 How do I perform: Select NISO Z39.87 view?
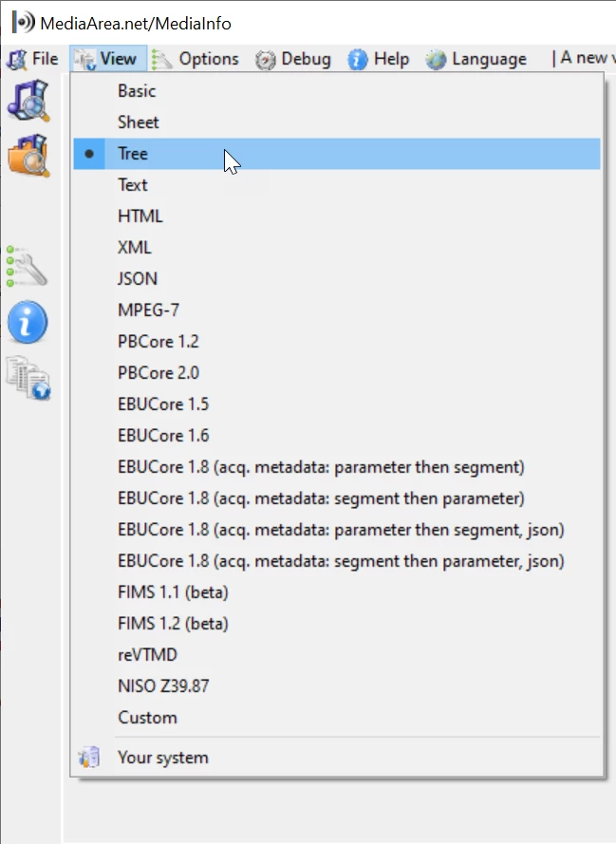point(337,685)
